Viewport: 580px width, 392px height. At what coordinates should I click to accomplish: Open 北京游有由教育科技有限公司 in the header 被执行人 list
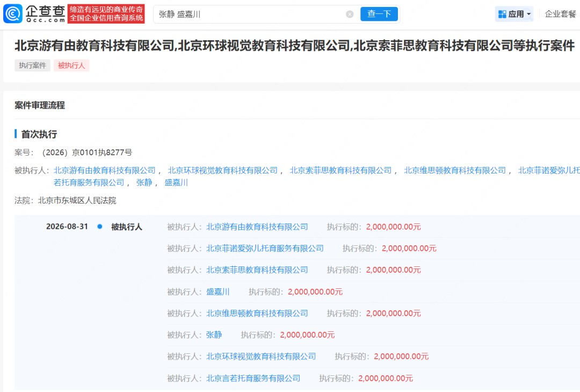click(x=105, y=170)
